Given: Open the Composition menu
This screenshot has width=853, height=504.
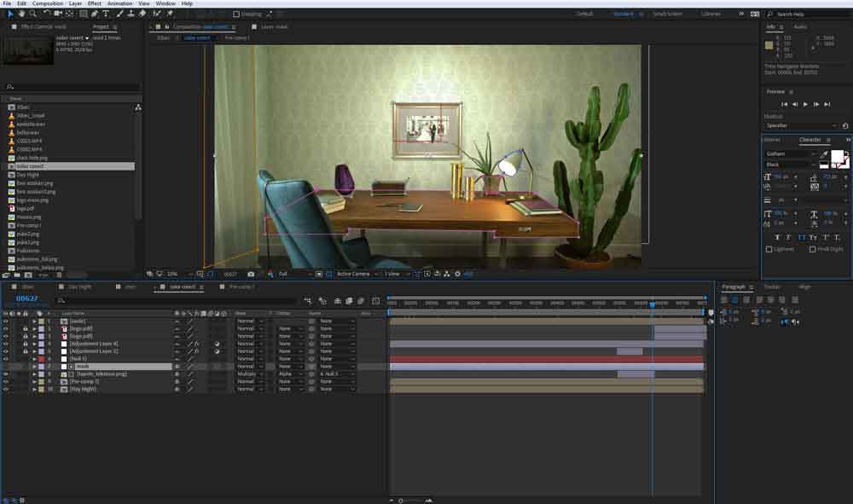Looking at the screenshot, I should coord(47,3).
